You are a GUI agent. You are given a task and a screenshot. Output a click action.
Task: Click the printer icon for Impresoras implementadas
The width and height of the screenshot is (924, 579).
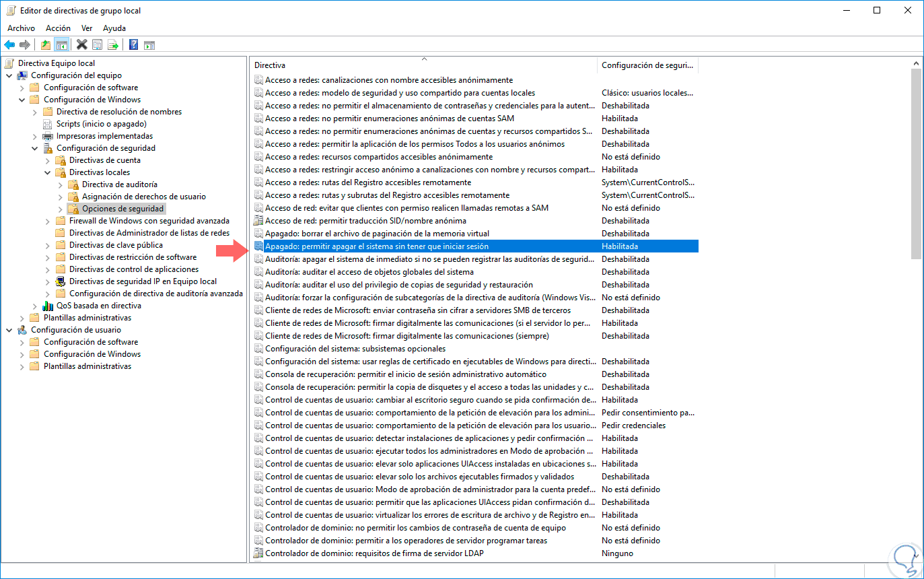(x=48, y=136)
